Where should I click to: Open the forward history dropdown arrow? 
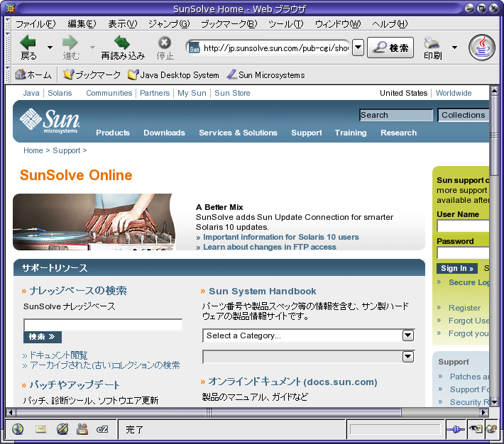(92, 48)
